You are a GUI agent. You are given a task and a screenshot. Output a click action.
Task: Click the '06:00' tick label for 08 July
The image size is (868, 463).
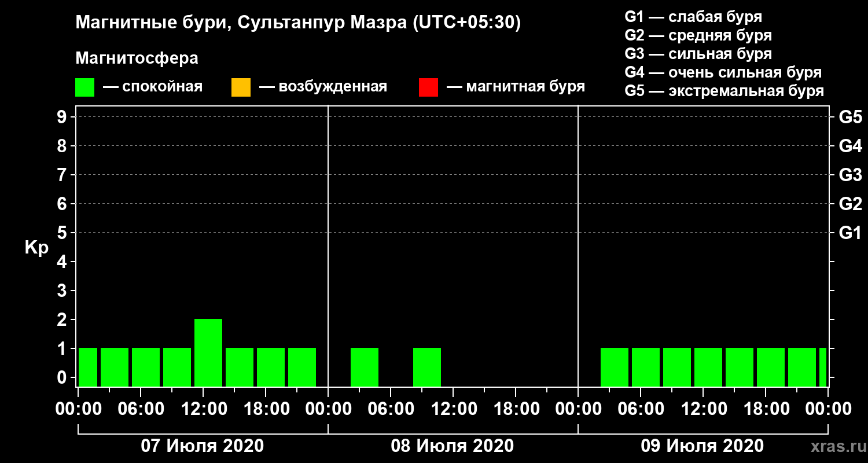[391, 409]
